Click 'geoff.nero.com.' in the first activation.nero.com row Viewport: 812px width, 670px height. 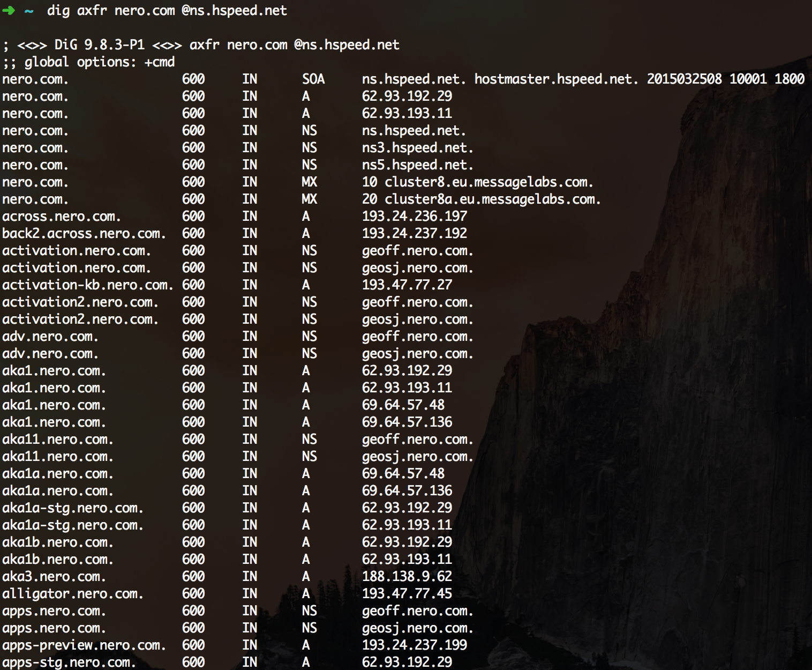(418, 251)
